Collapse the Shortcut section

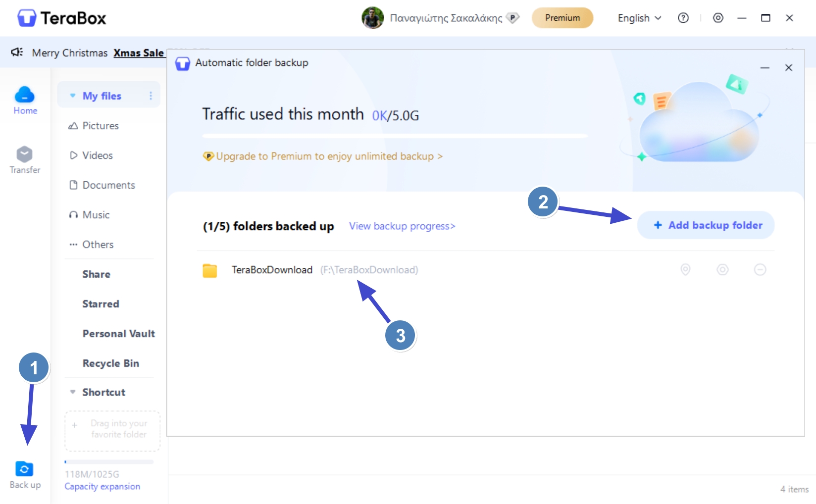coord(73,392)
